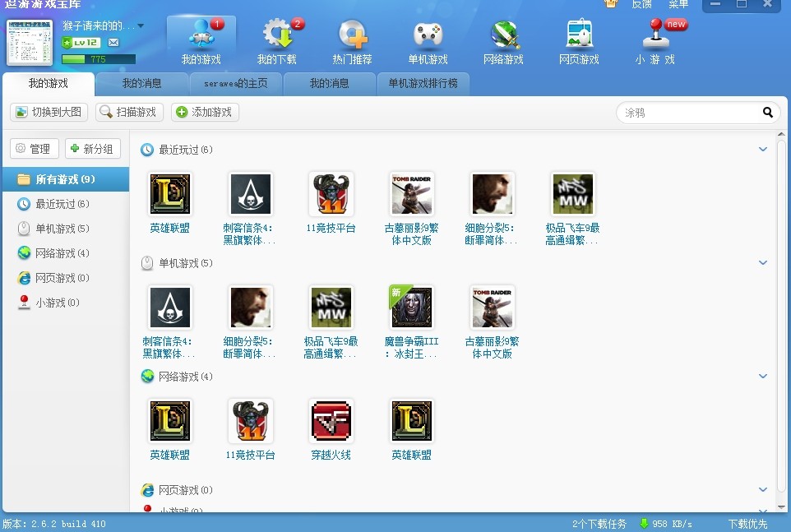Select 单机游戏 (5) in sidebar
Screen dimensions: 791x532
point(66,229)
